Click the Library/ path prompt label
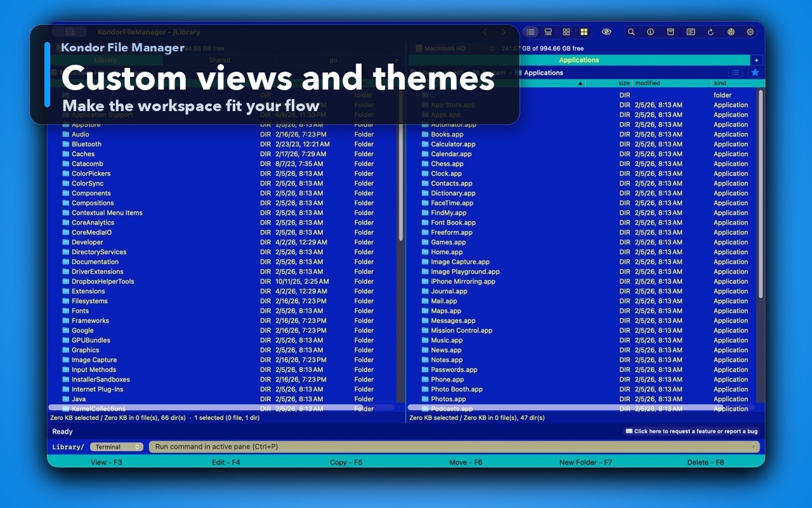 tap(68, 447)
